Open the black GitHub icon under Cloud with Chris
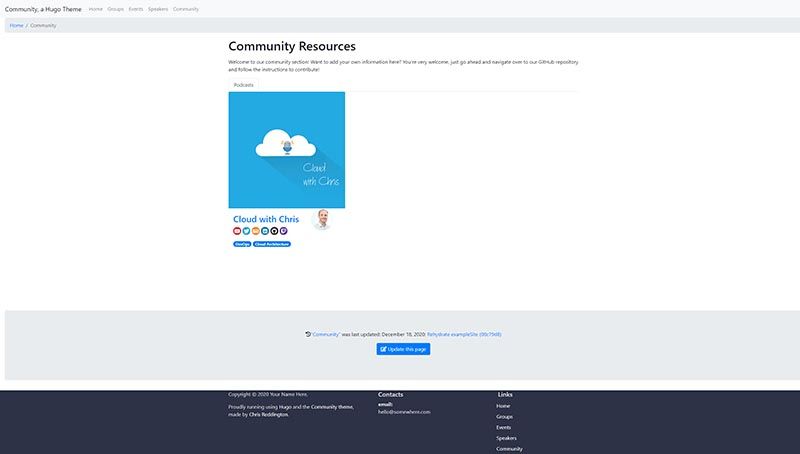This screenshot has width=800, height=454. click(x=274, y=231)
